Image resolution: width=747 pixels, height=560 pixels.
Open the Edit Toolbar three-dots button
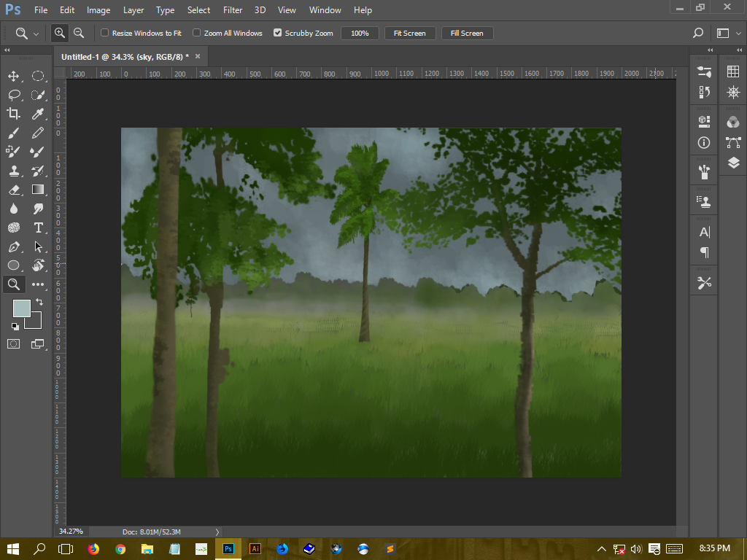[38, 284]
